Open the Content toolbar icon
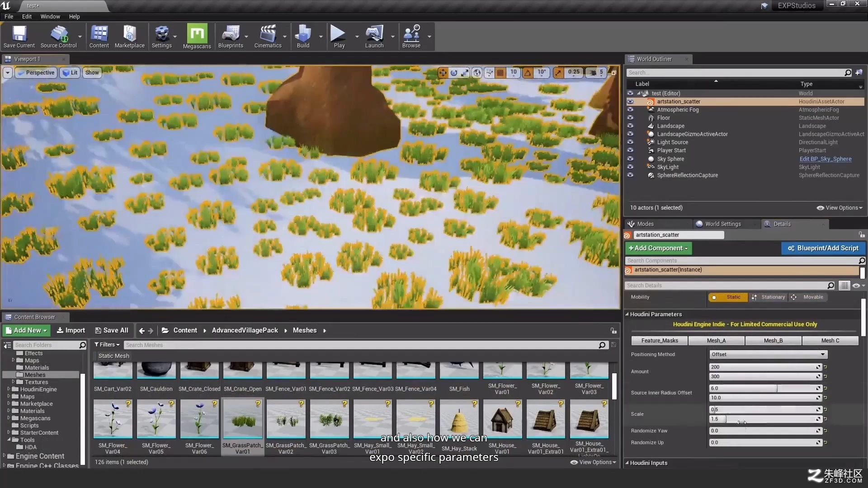 99,37
